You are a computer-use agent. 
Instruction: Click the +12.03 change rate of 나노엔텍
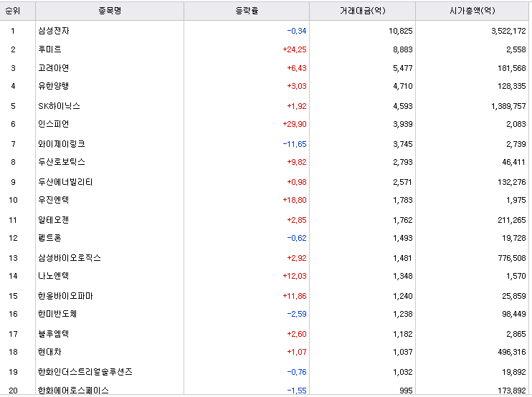pyautogui.click(x=295, y=276)
